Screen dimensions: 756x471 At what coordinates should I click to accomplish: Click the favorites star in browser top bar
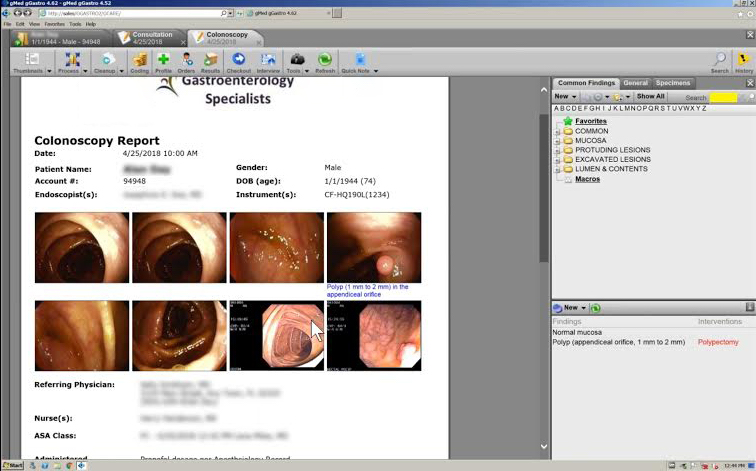[740, 13]
